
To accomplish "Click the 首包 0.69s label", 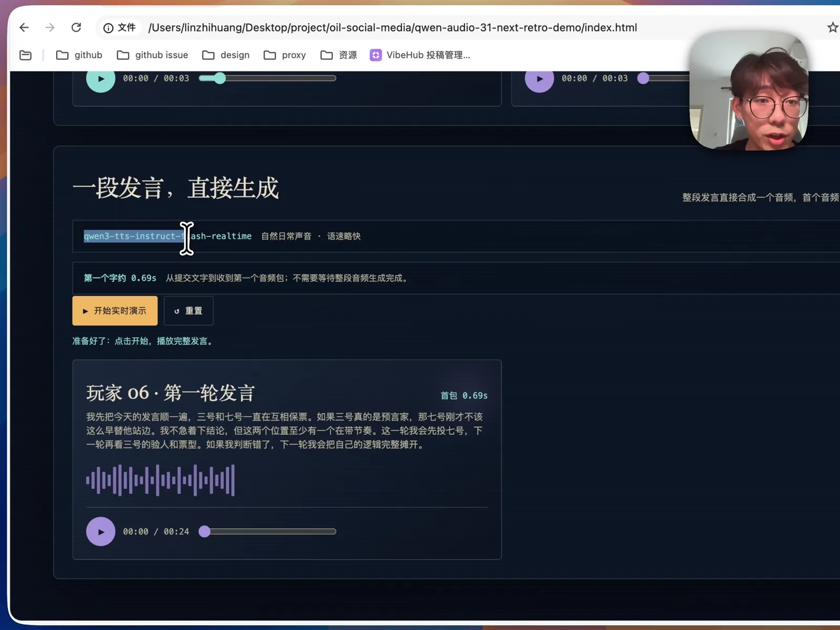I will click(x=464, y=396).
